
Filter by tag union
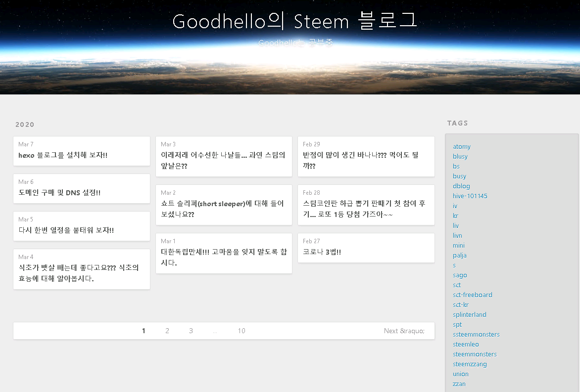tap(461, 374)
